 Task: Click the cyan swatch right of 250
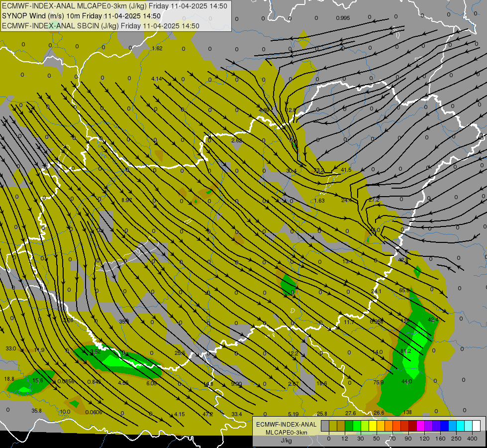pos(460,426)
